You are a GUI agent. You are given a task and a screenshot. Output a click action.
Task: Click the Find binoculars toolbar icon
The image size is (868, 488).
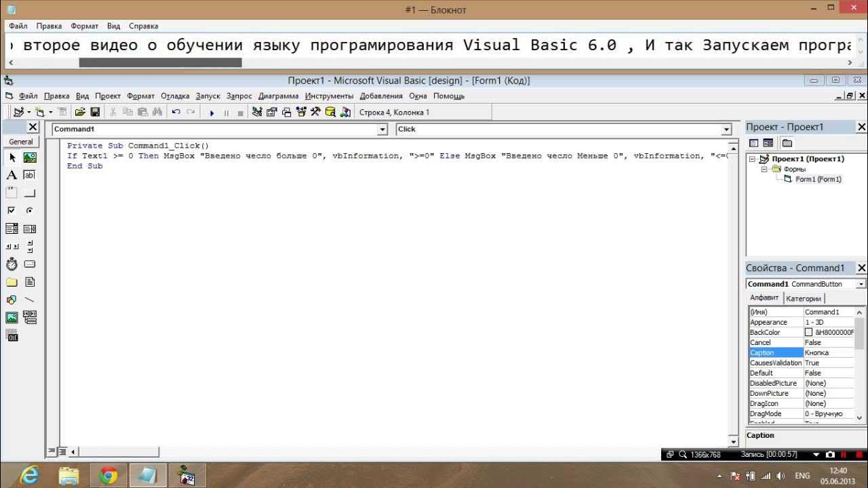157,113
